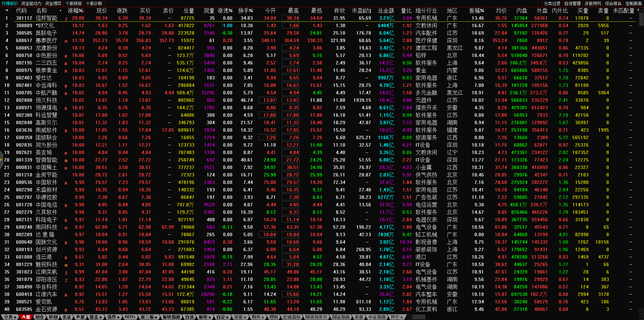
Task: Click the question mark icon after 未匹配量 header
Action: 638,11
